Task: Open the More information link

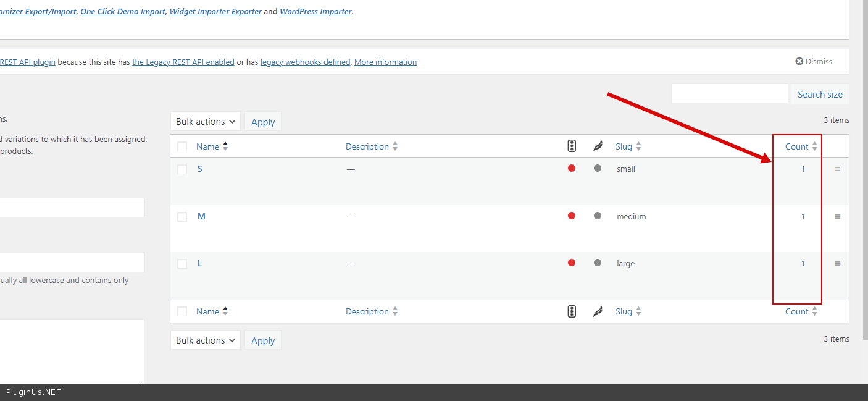Action: [x=385, y=62]
